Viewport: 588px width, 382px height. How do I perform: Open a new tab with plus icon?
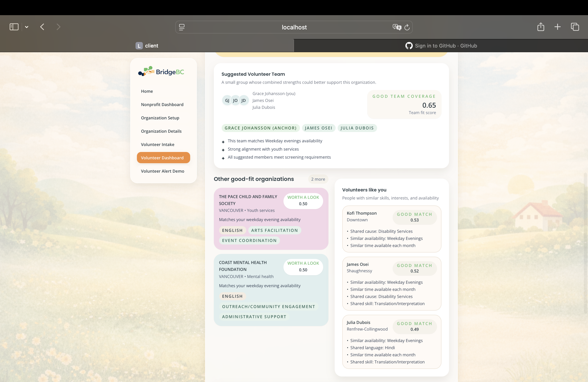coord(557,27)
